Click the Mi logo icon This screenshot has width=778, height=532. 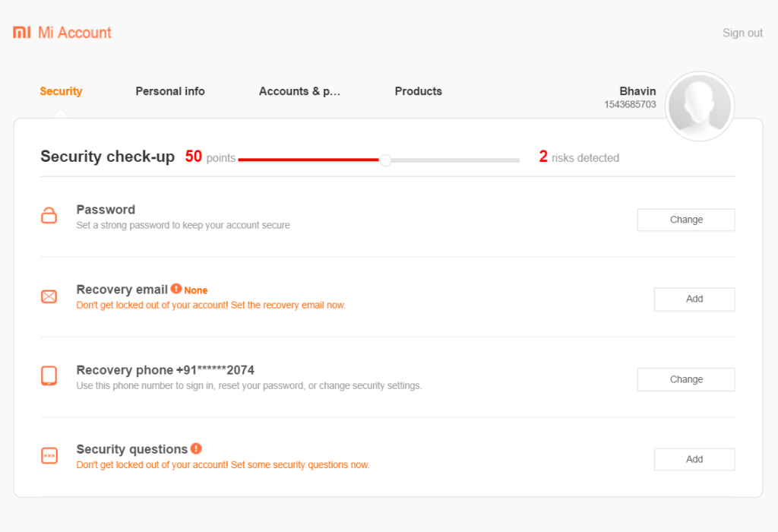tap(21, 32)
